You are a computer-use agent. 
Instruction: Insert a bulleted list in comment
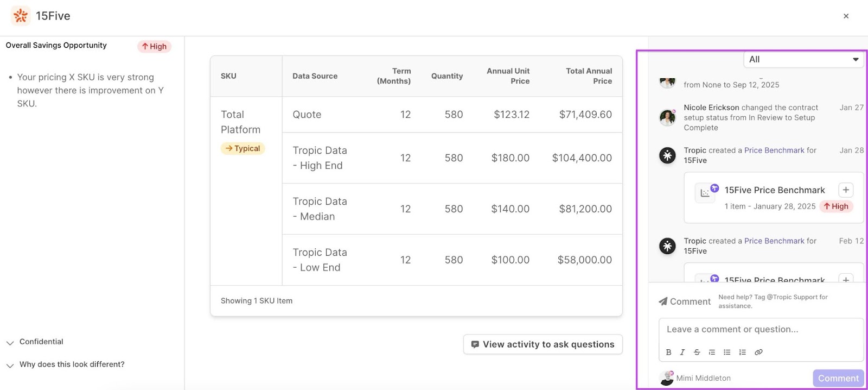click(x=727, y=352)
